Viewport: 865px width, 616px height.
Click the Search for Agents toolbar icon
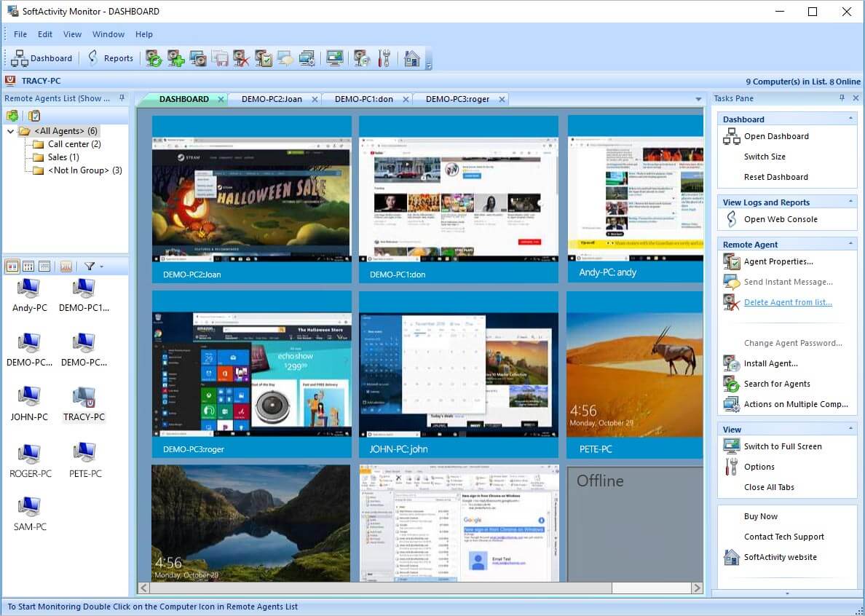pos(154,58)
